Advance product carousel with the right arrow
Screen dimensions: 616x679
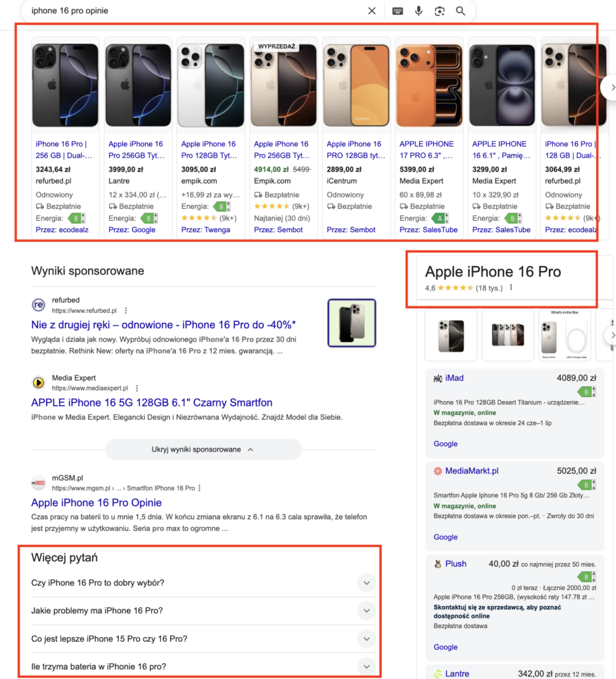point(612,87)
